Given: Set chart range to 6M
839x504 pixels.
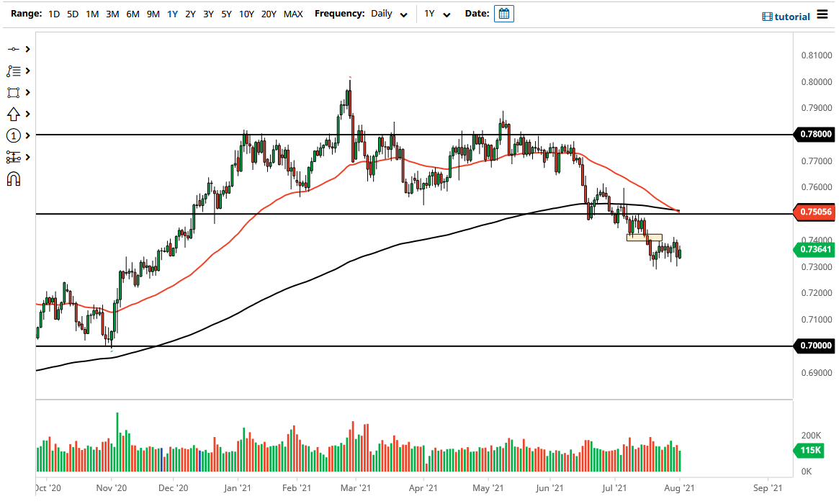Looking at the screenshot, I should pyautogui.click(x=132, y=13).
